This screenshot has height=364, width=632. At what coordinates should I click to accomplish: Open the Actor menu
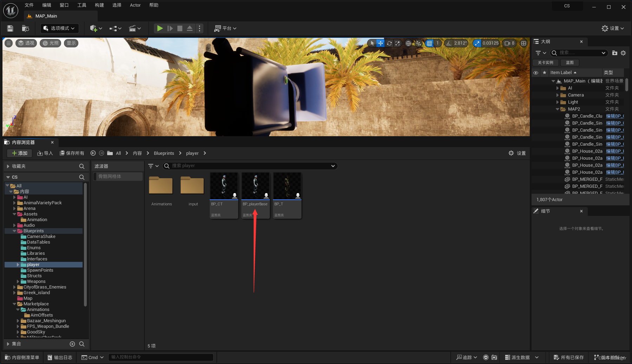click(135, 5)
